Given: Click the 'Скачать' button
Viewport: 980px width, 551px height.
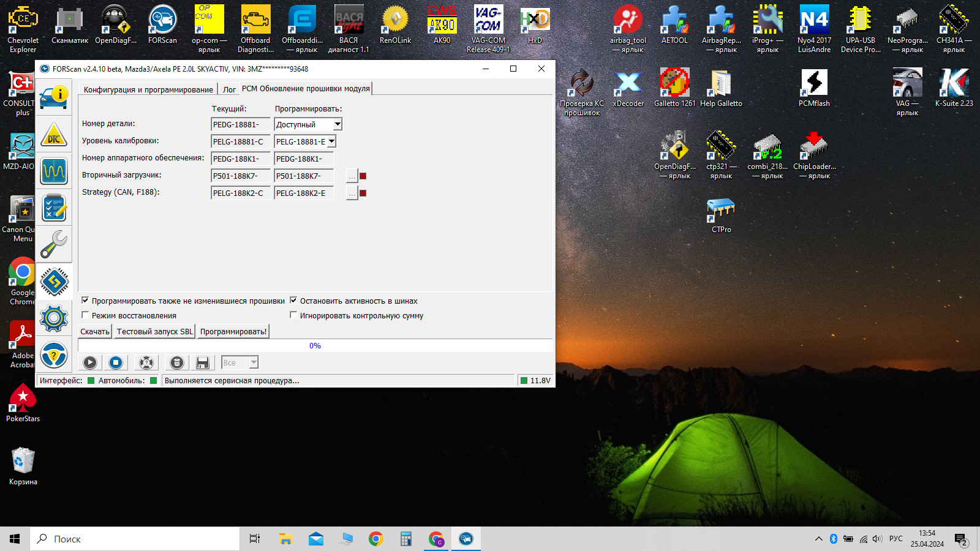Looking at the screenshot, I should coord(95,332).
